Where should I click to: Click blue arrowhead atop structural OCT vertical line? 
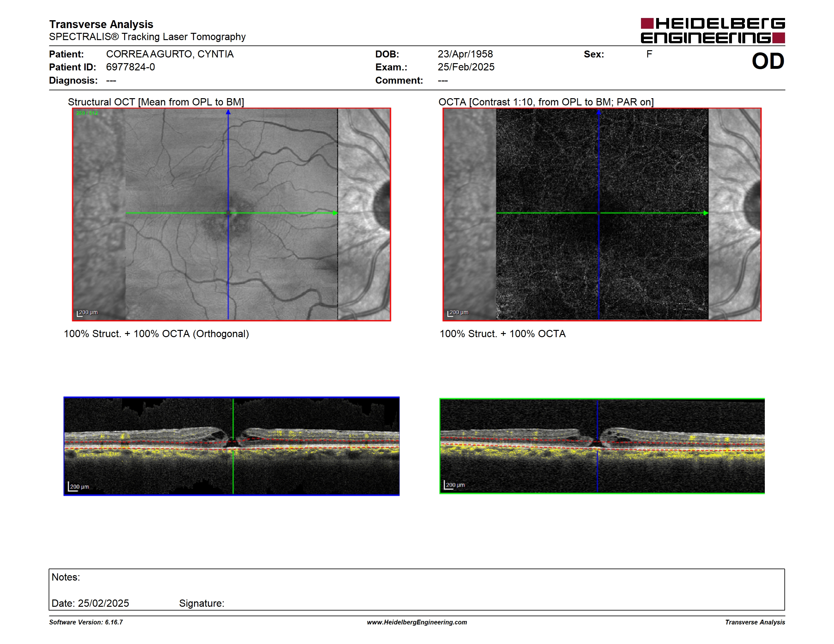click(228, 112)
